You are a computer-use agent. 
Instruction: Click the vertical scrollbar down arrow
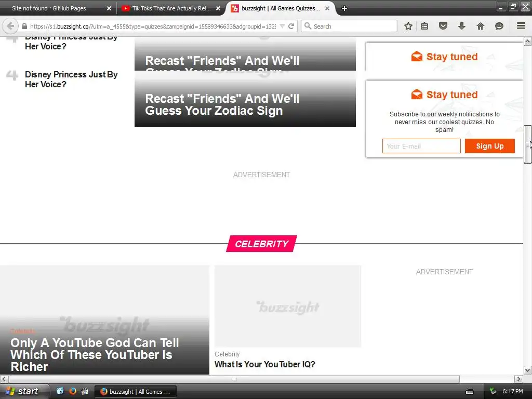click(x=527, y=370)
